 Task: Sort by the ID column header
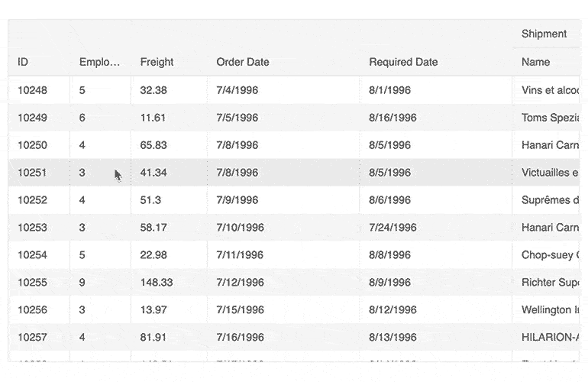(23, 62)
